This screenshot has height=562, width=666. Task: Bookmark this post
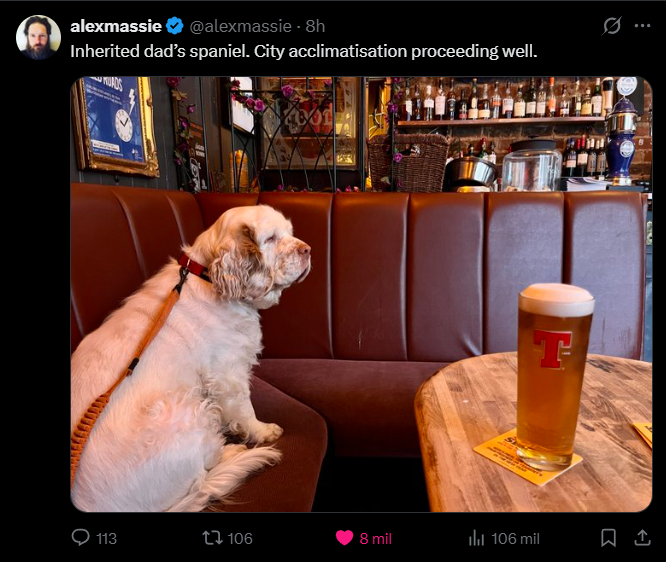click(608, 538)
